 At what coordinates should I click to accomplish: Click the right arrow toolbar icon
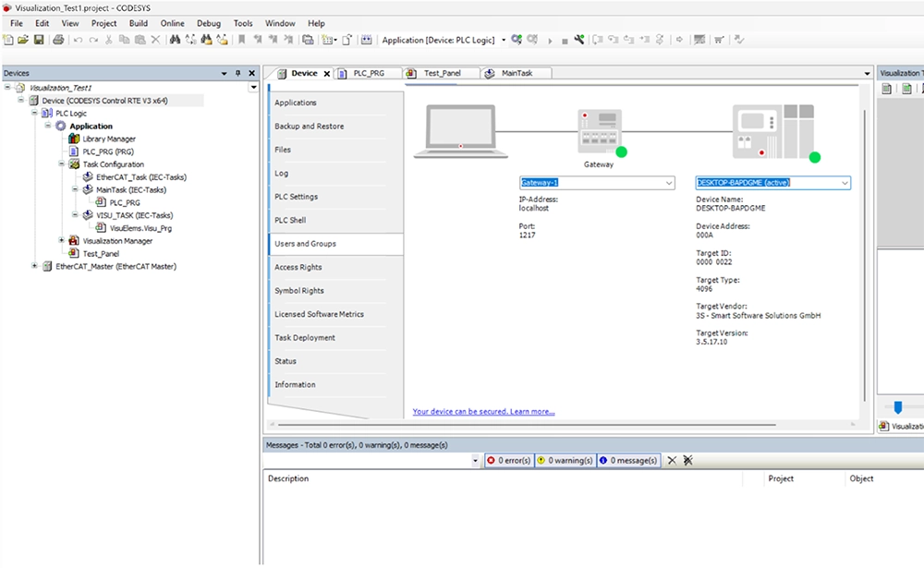679,40
